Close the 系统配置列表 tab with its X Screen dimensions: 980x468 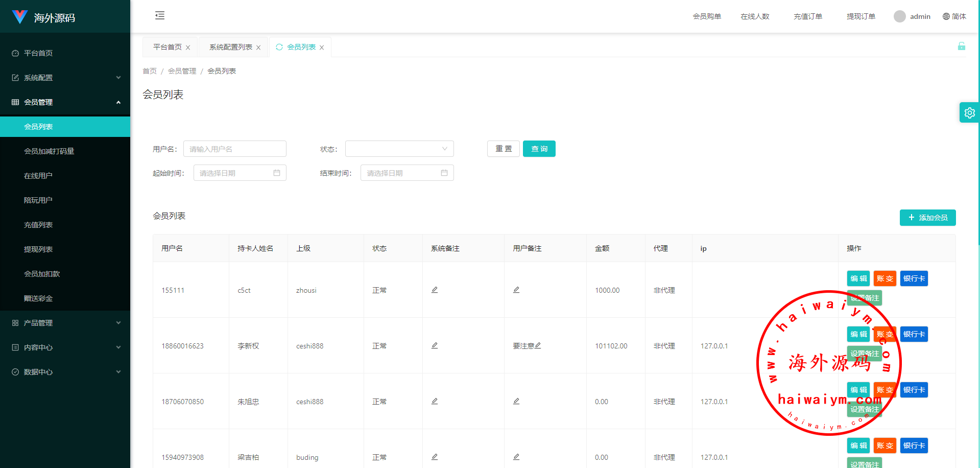coord(258,48)
